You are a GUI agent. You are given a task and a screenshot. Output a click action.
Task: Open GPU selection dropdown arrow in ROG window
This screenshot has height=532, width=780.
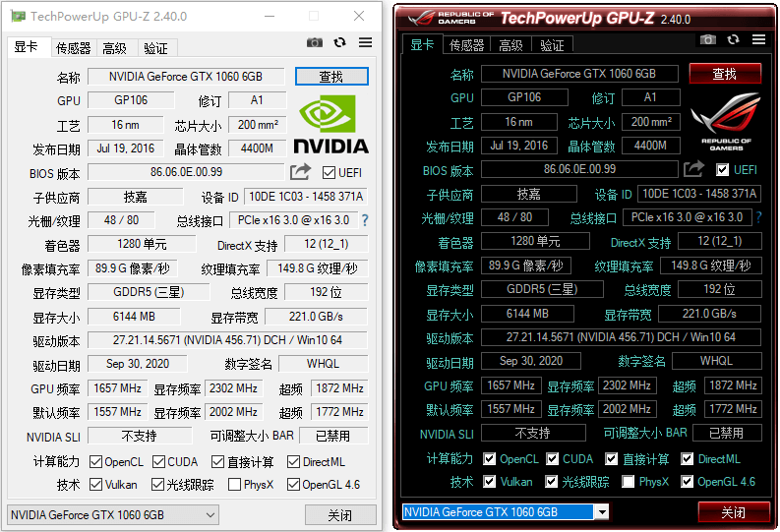(x=602, y=511)
